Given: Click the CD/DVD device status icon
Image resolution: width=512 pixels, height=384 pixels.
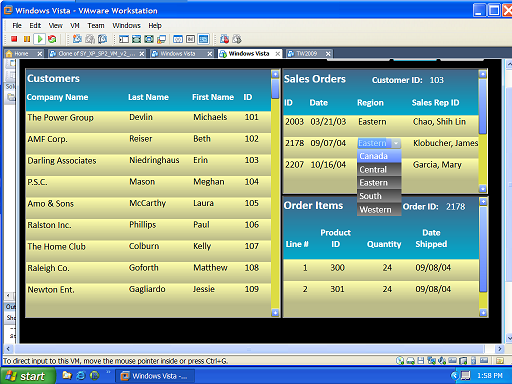Looking at the screenshot, I should click(400, 360).
